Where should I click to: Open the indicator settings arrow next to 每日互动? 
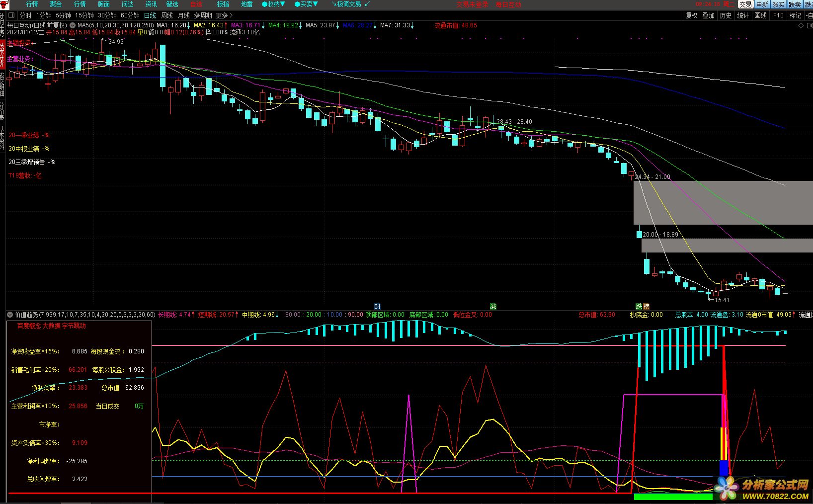[x=73, y=25]
